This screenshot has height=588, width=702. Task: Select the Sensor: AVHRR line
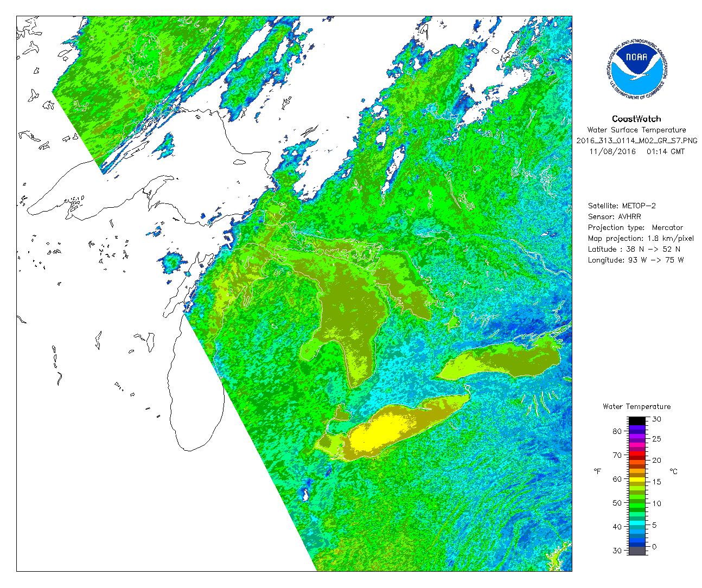tap(614, 217)
